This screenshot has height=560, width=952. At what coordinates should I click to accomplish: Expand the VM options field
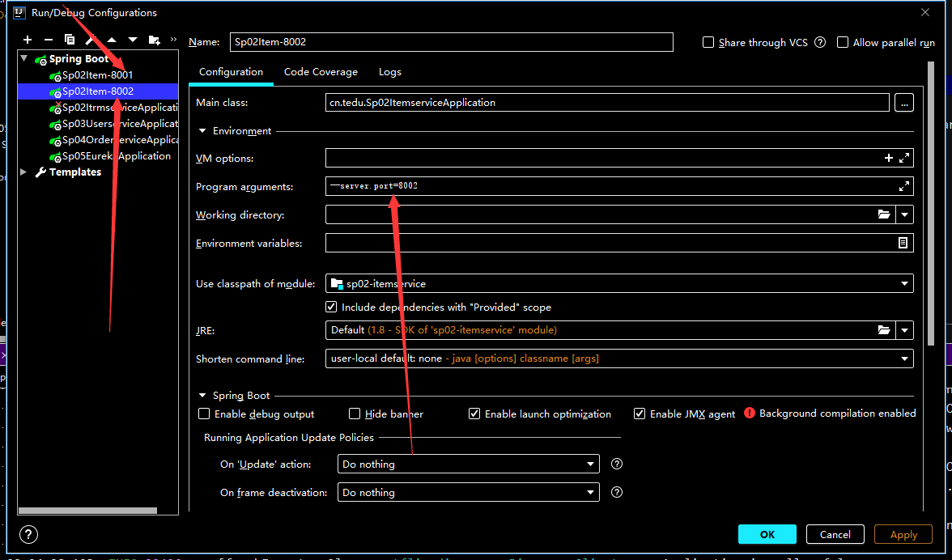(904, 159)
